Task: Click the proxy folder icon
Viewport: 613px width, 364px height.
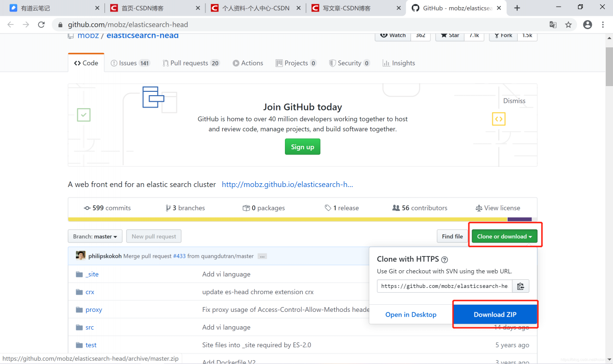Action: (79, 309)
